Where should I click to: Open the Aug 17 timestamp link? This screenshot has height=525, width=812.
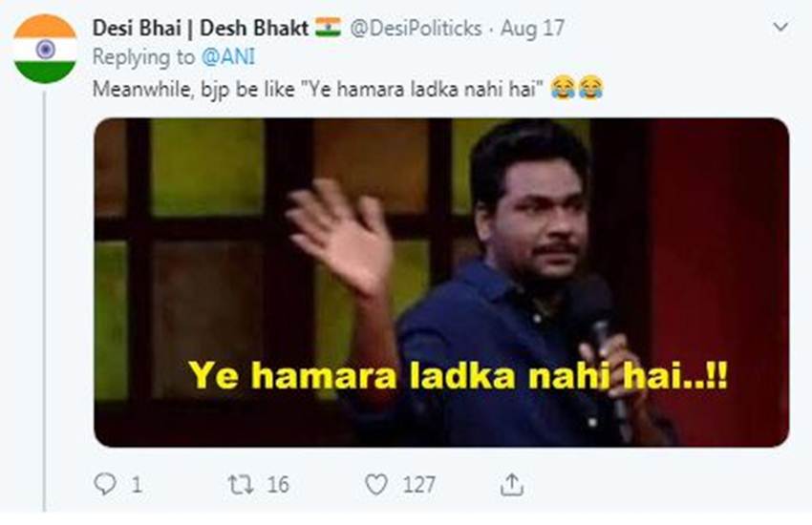(x=532, y=28)
